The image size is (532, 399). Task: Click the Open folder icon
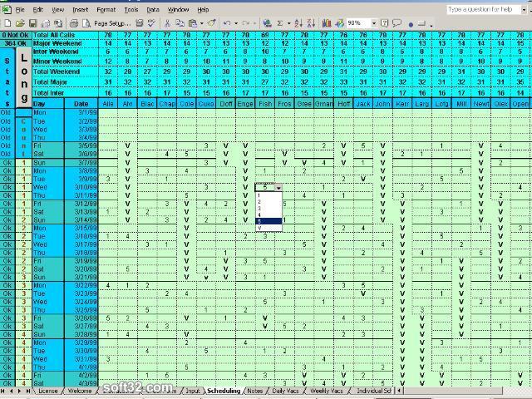[20, 23]
